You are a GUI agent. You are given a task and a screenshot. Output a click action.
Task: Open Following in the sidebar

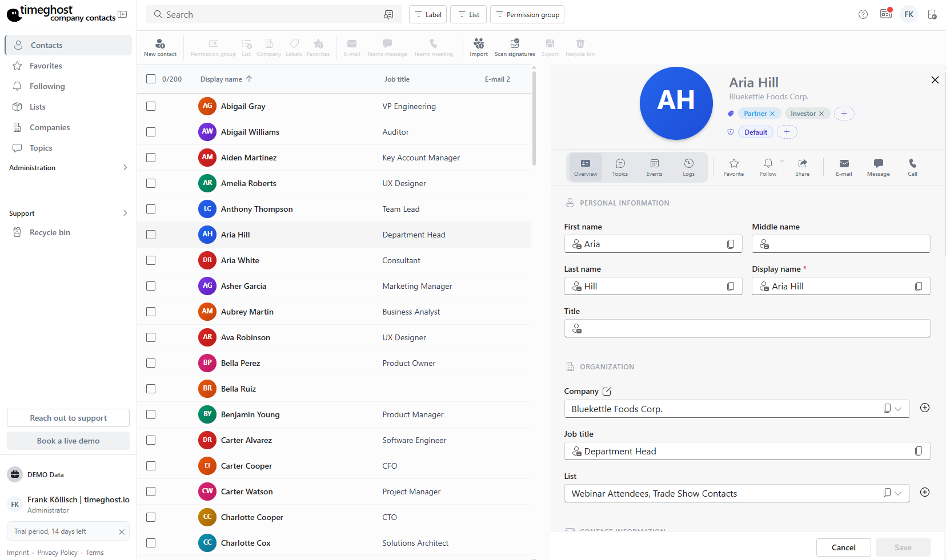click(x=68, y=86)
